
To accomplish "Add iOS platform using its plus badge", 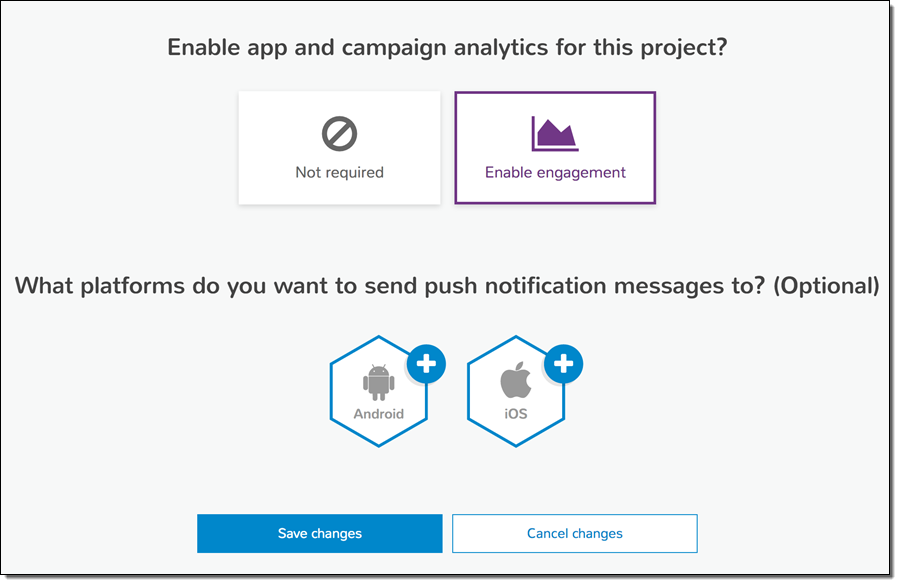I will pyautogui.click(x=564, y=363).
